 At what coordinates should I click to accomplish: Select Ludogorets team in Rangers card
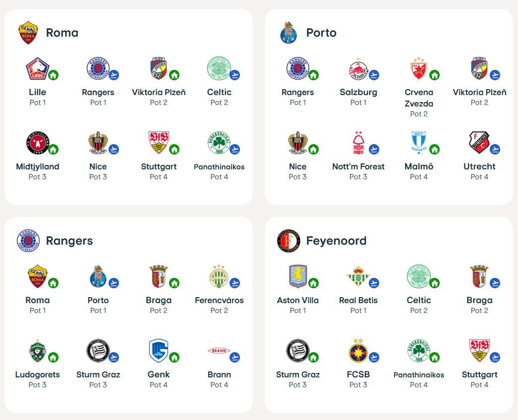point(38,374)
